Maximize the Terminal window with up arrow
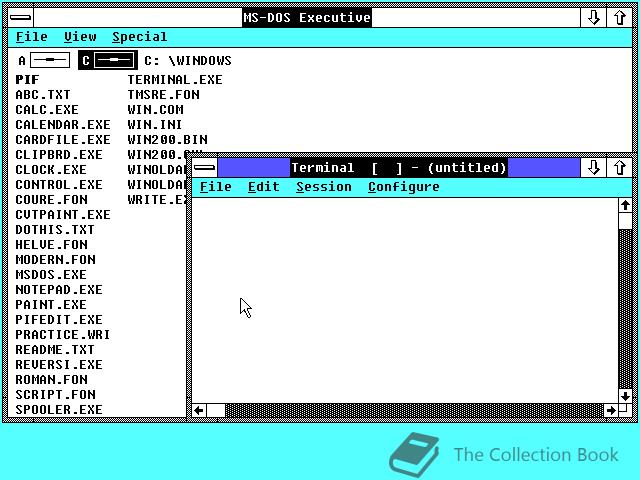 click(619, 167)
